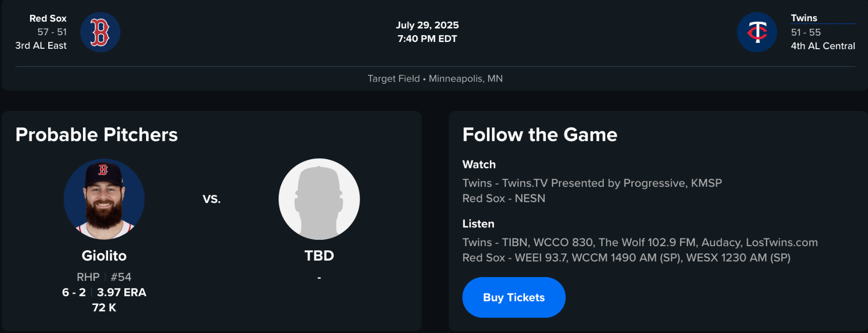Viewport: 868px width, 333px height.
Task: Open Giolito's player headshot photo
Action: [x=104, y=199]
